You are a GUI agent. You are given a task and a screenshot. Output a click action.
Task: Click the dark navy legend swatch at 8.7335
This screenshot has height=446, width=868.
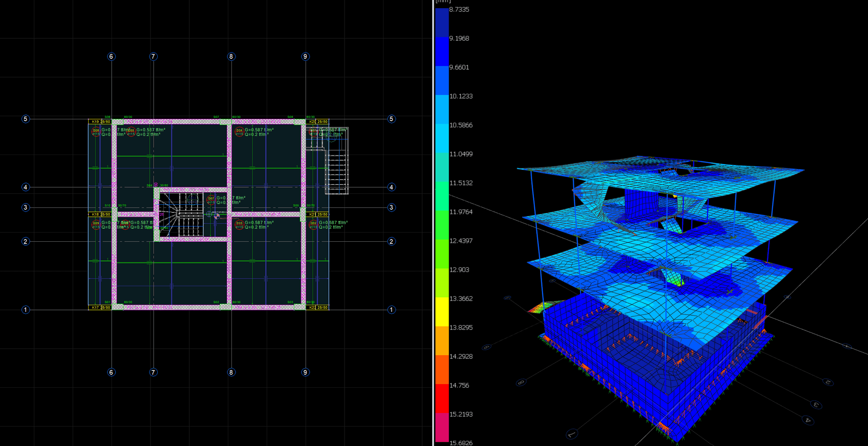pos(442,22)
